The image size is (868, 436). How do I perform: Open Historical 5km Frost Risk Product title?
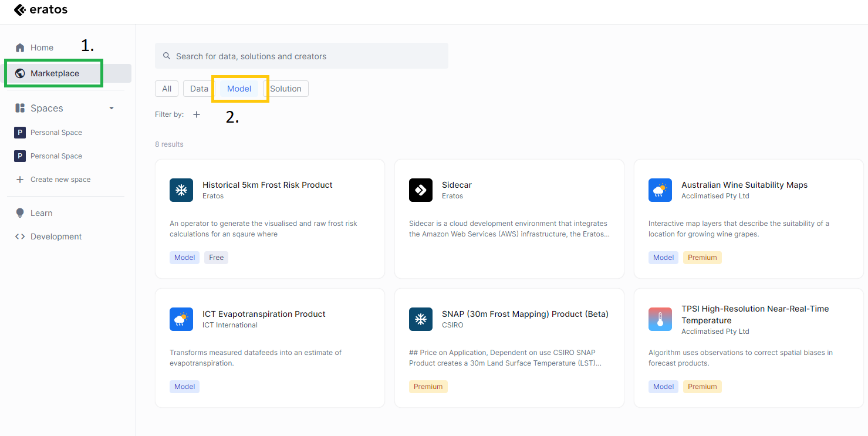267,185
